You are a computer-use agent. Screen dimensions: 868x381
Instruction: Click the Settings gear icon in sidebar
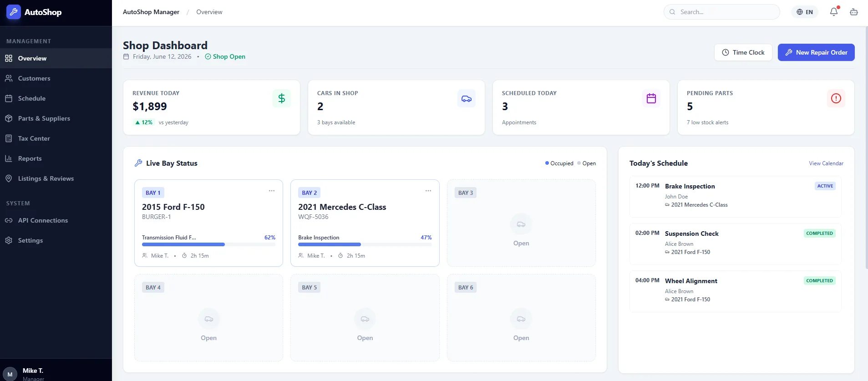coord(9,240)
